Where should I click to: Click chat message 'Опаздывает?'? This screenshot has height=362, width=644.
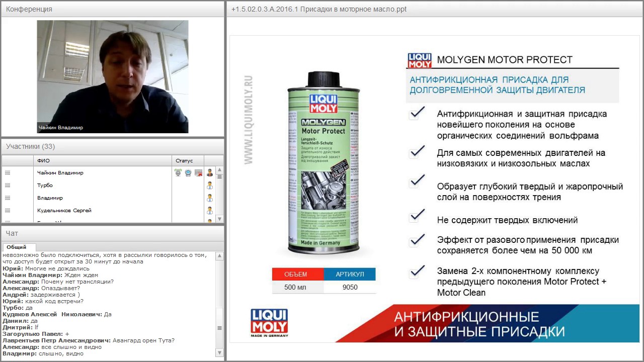tap(60, 289)
